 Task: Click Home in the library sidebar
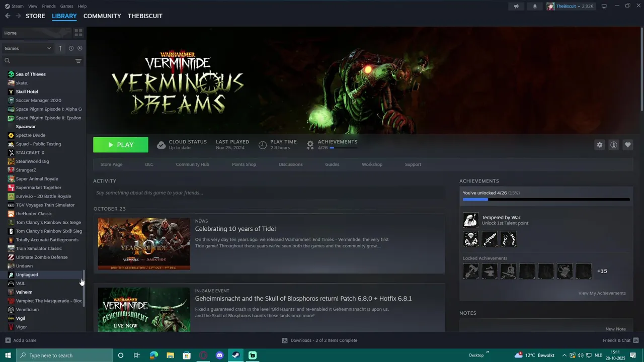[36, 33]
